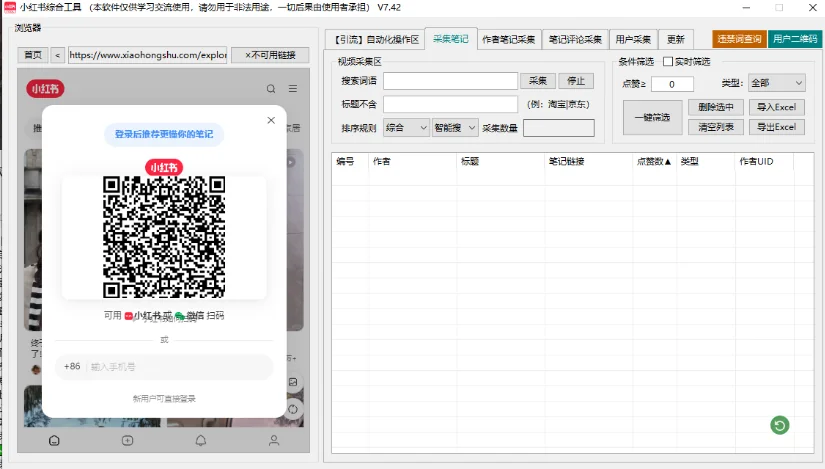Image resolution: width=825 pixels, height=469 pixels.
Task: Switch to the 【引流】自动化操作区 tab
Action: pos(376,39)
